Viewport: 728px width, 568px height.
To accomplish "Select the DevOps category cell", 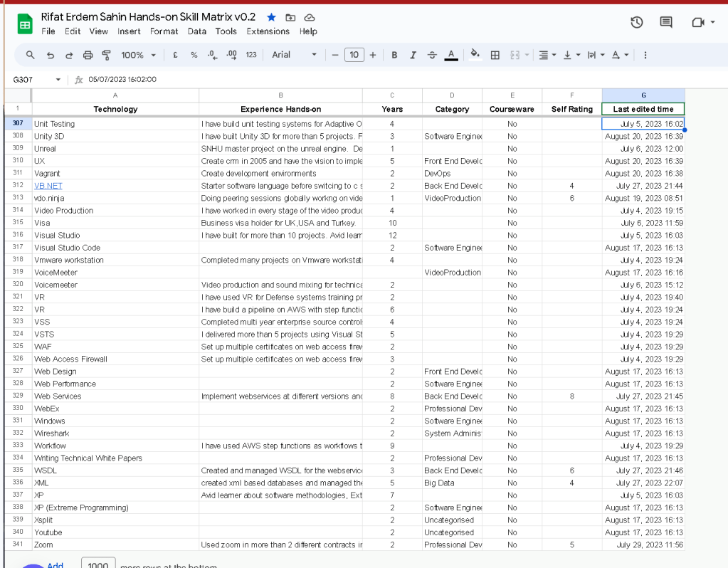I will click(452, 173).
